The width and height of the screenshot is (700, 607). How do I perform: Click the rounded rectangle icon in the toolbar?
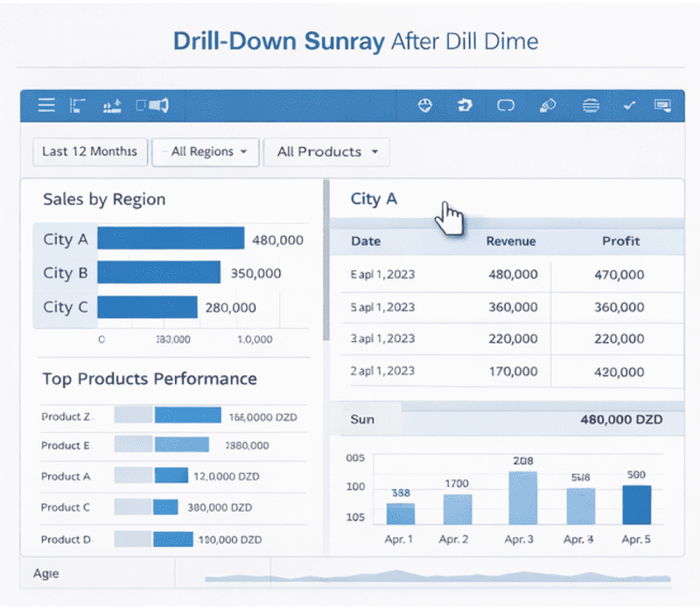pos(506,106)
